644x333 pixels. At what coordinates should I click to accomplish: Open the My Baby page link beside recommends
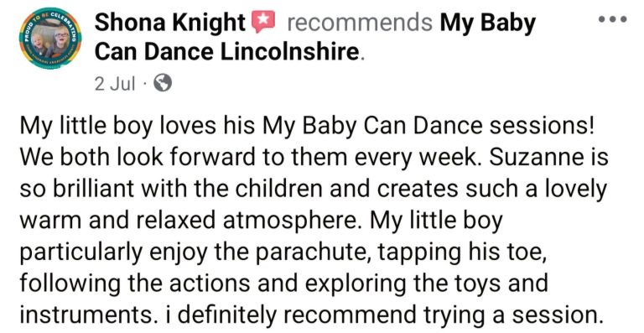click(487, 23)
